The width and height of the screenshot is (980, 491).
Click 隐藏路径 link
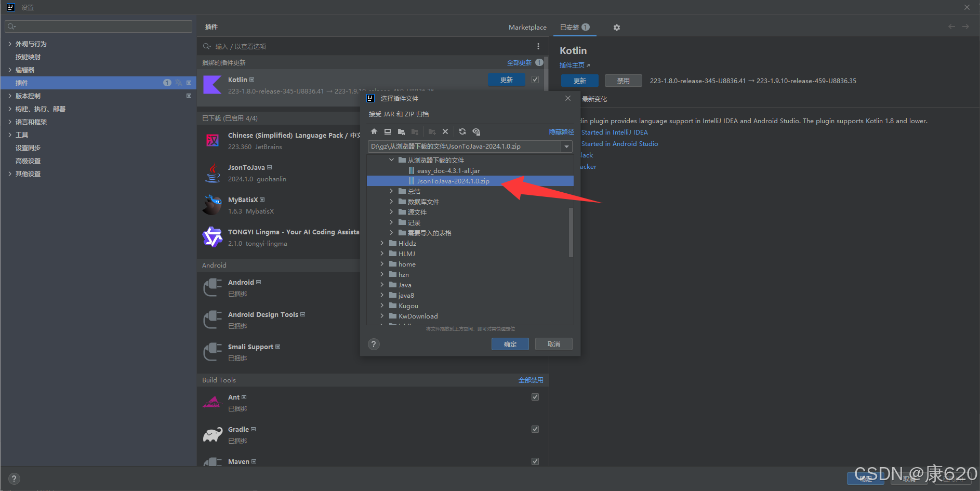click(562, 132)
